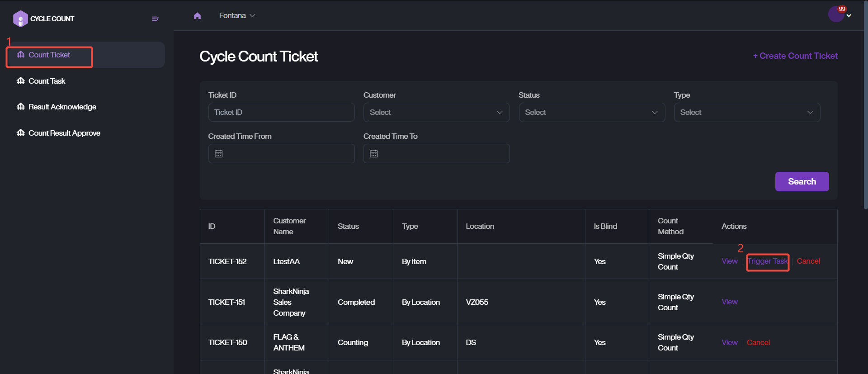View details of TICKET-151
Screen dimensions: 868x374
pos(729,302)
